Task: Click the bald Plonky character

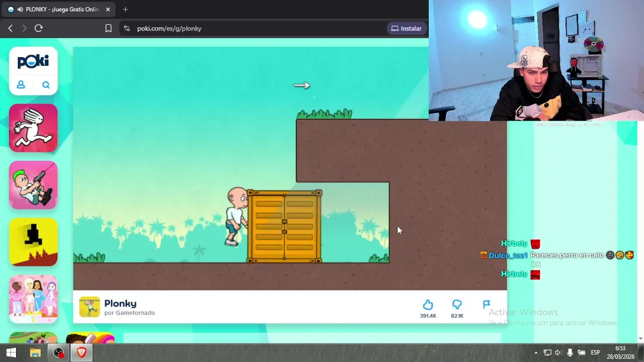Action: 236,217
